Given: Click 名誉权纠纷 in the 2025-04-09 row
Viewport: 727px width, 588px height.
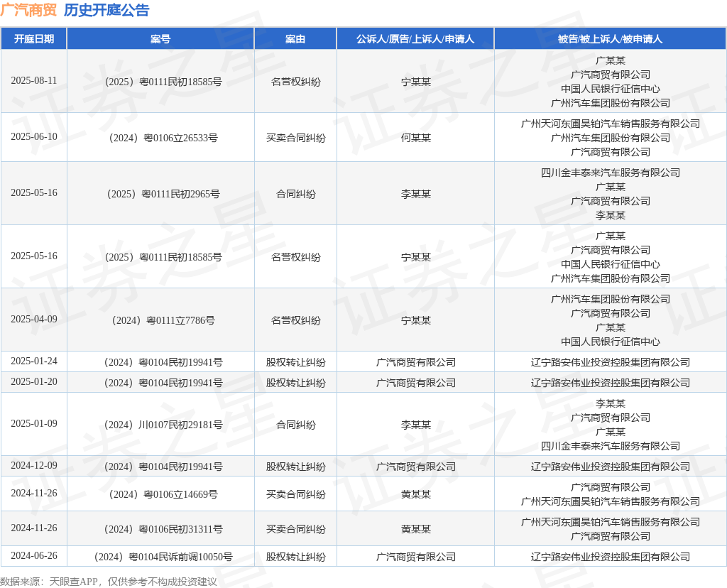Looking at the screenshot, I should (295, 320).
